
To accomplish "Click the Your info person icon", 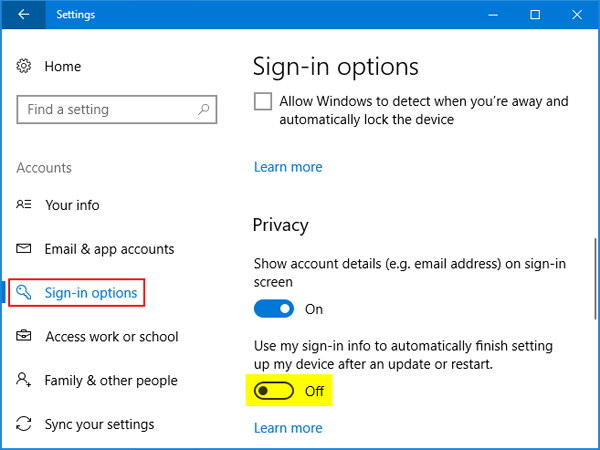I will click(x=25, y=205).
